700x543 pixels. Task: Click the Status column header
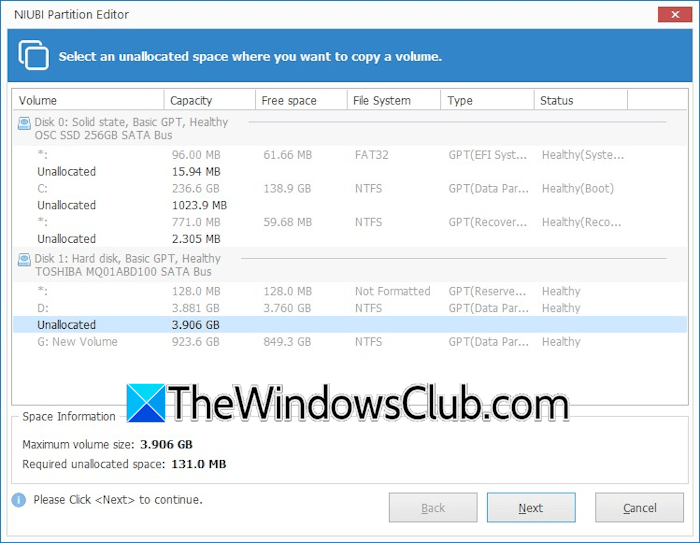[x=581, y=100]
